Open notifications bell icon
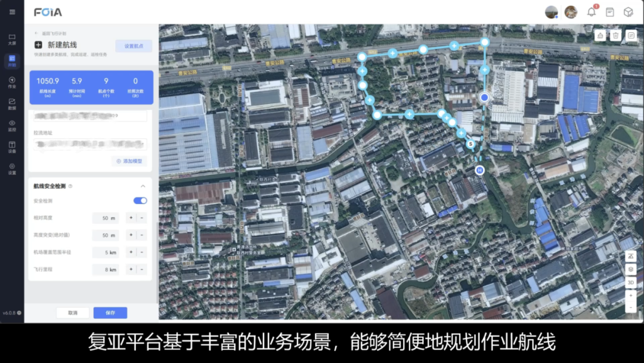Viewport: 644px width, 363px height. 591,12
